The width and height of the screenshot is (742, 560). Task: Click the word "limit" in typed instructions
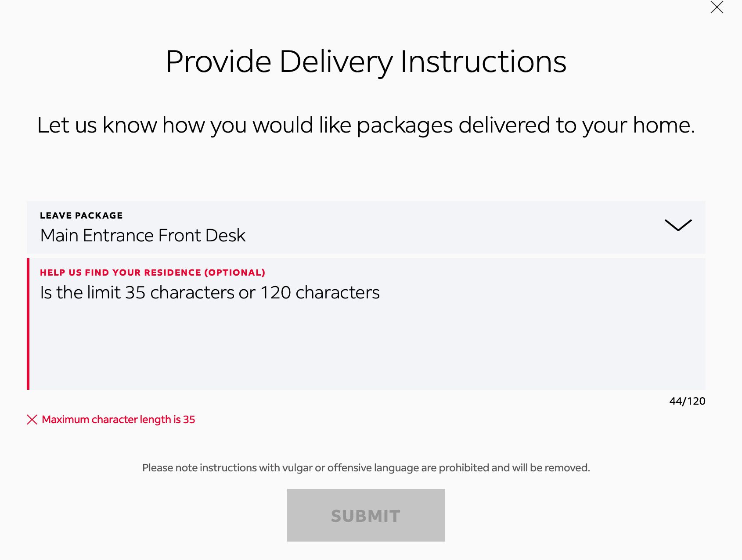point(104,293)
